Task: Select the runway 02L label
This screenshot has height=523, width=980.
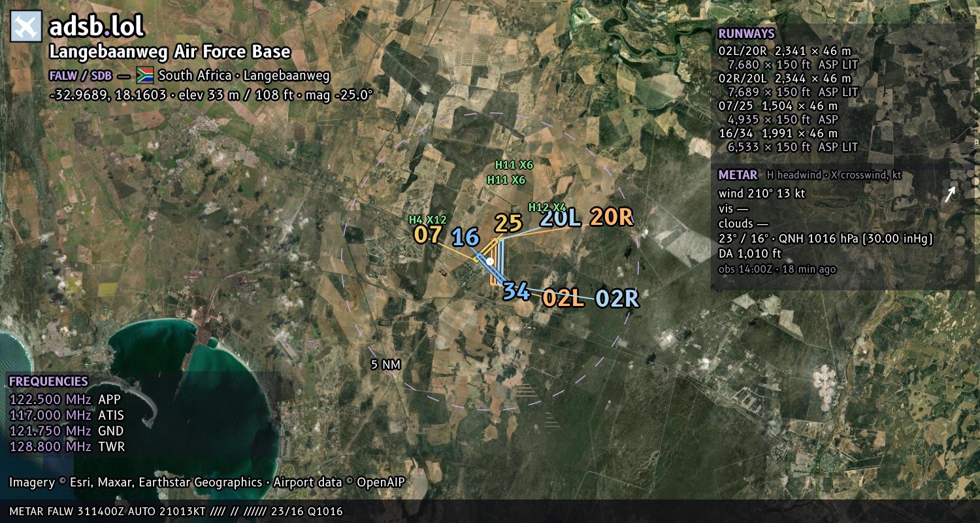Action: tap(563, 298)
